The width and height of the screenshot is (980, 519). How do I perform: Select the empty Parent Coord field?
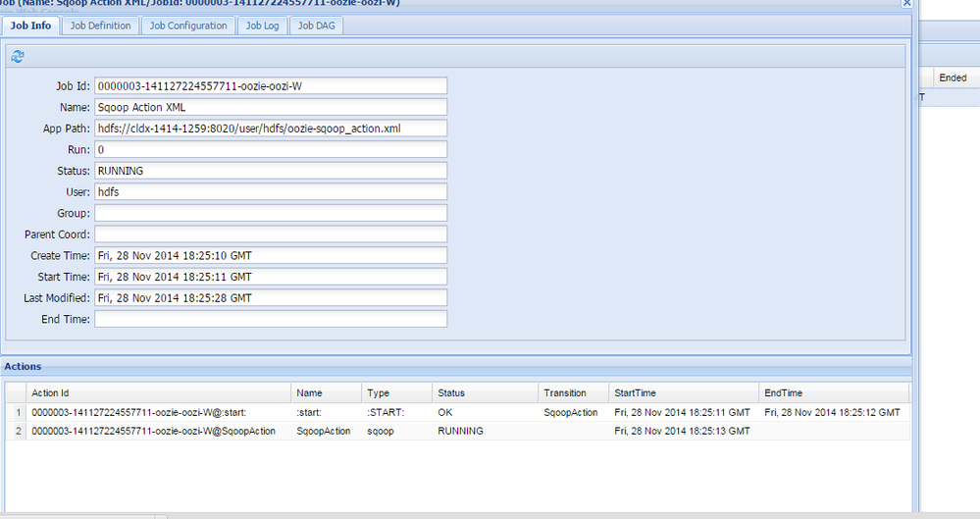(x=271, y=234)
